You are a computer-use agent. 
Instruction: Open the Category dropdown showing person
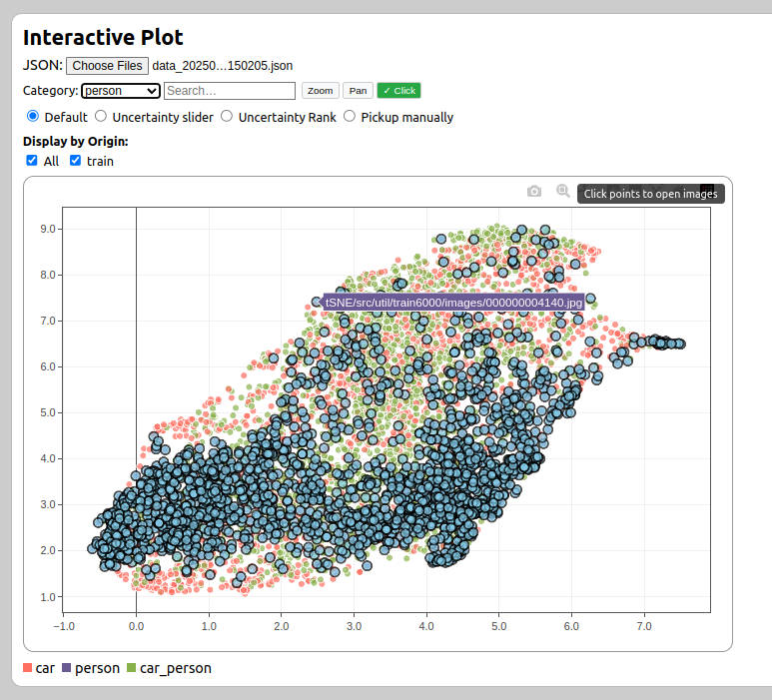click(x=121, y=91)
